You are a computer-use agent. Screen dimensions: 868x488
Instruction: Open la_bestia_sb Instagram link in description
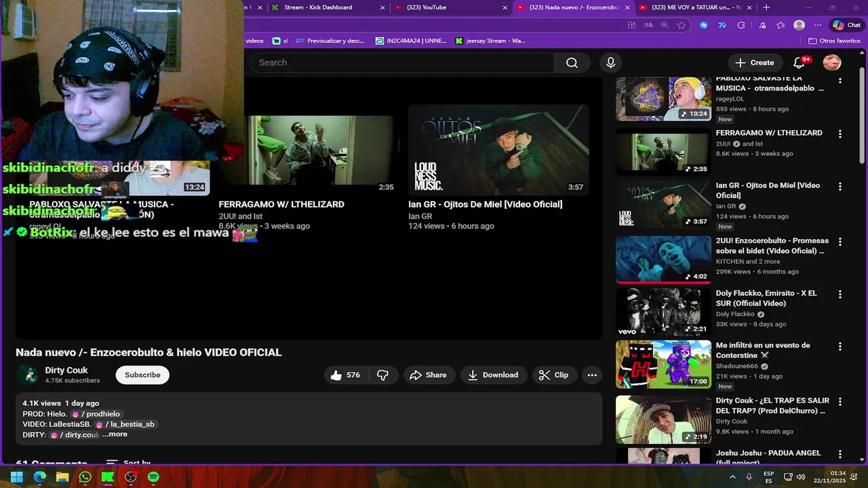tap(125, 424)
